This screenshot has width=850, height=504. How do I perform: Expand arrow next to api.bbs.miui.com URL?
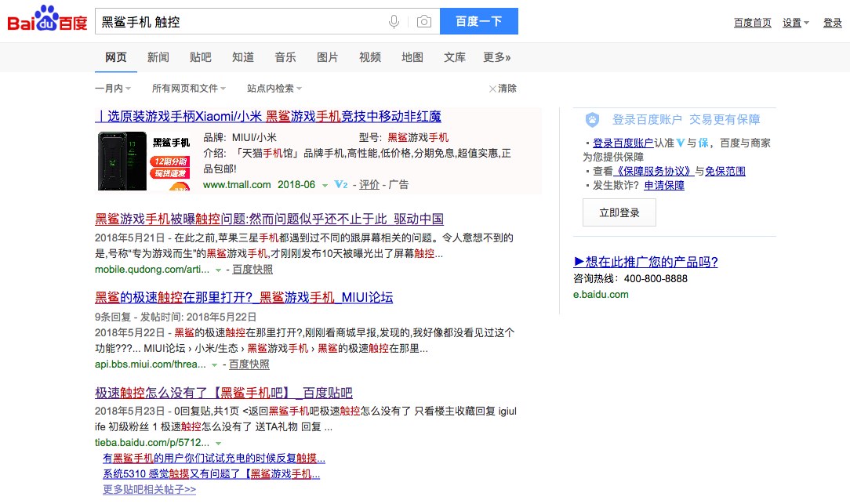tap(214, 364)
